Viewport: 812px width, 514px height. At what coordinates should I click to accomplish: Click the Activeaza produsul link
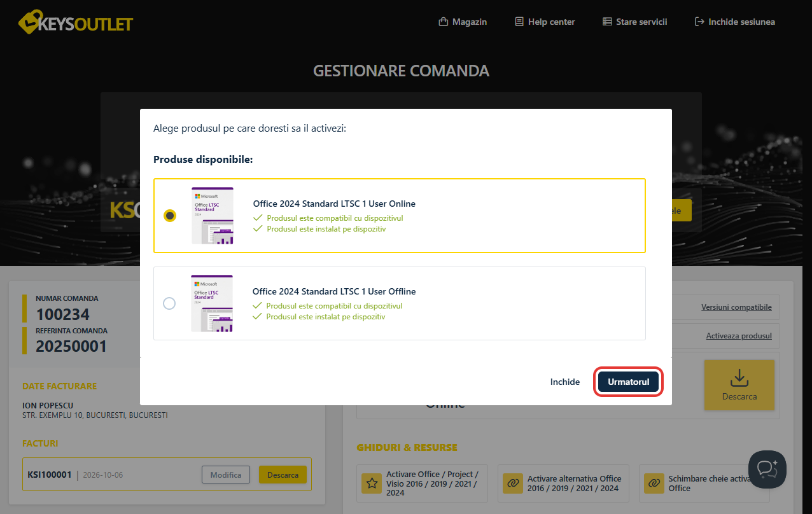click(739, 336)
